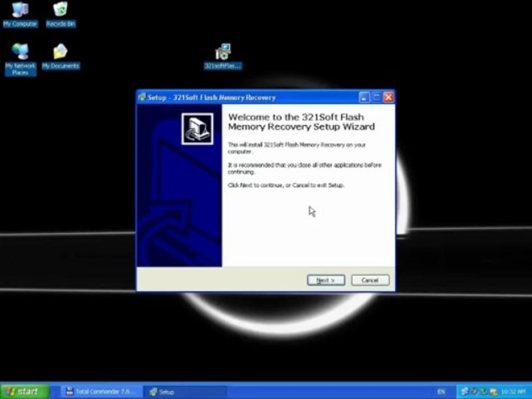This screenshot has width=532, height=399.
Task: Click the Next button in setup wizard
Action: tap(326, 280)
